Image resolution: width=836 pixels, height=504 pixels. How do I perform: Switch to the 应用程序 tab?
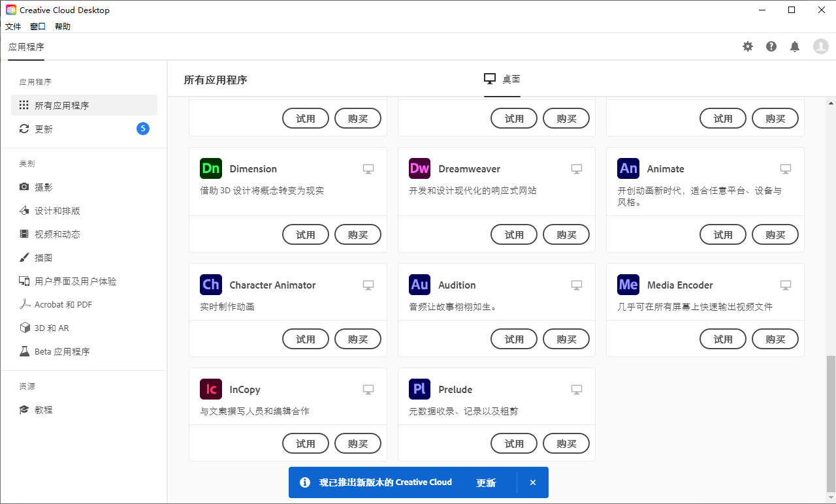click(x=26, y=47)
